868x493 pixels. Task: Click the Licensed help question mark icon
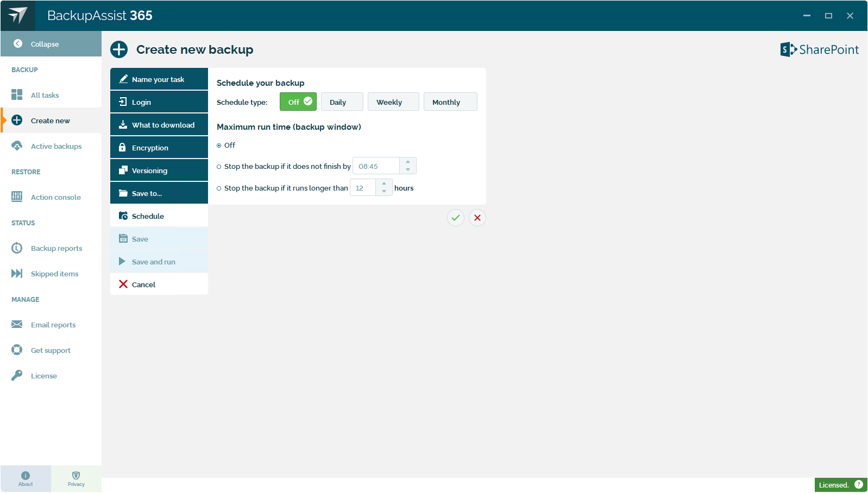pos(859,484)
